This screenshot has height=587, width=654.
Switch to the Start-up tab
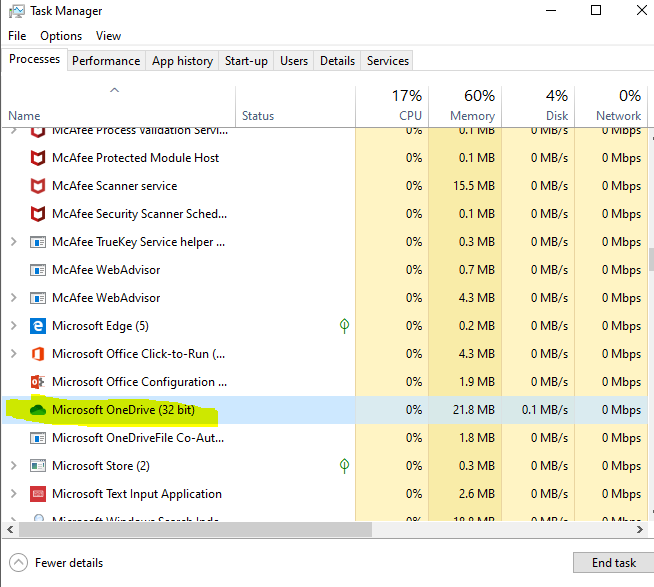coord(246,61)
